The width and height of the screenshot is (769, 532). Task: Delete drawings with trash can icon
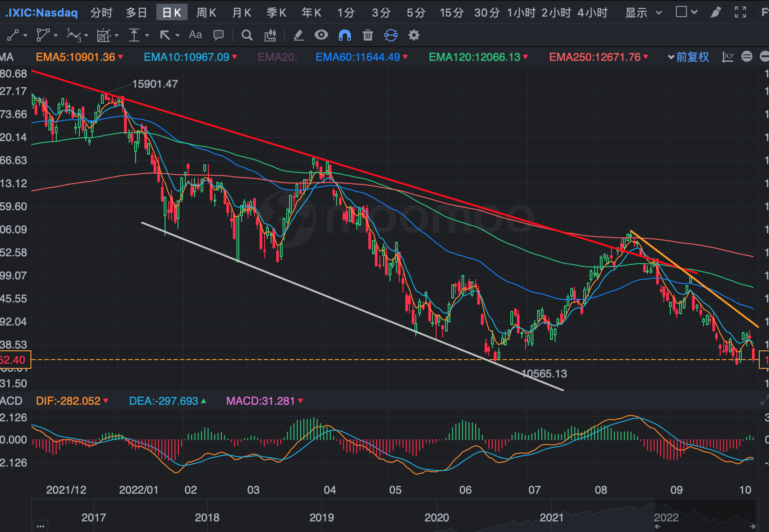(x=368, y=35)
